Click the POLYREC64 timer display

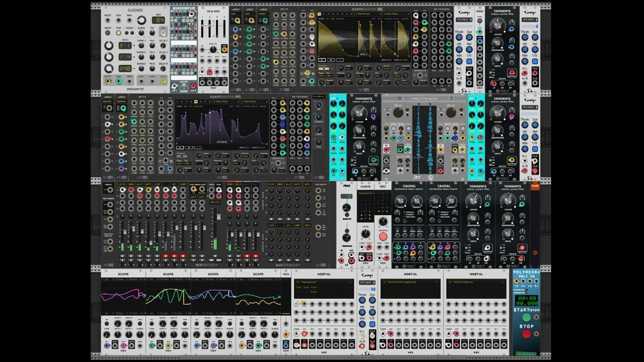(x=526, y=301)
